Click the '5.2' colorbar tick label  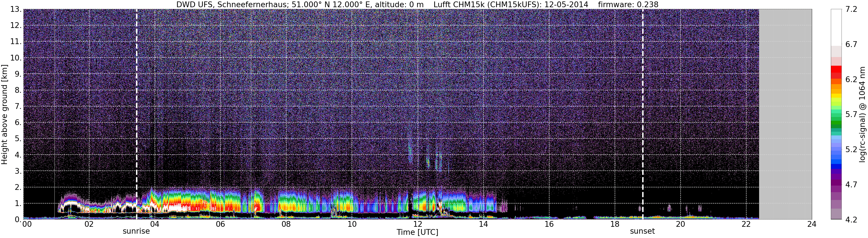coord(851,149)
